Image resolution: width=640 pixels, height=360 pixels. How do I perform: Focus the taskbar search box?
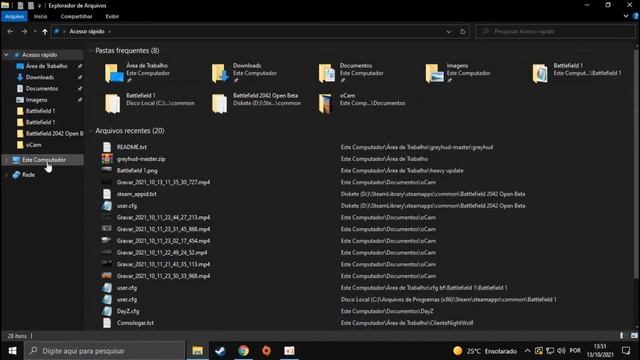(x=104, y=351)
